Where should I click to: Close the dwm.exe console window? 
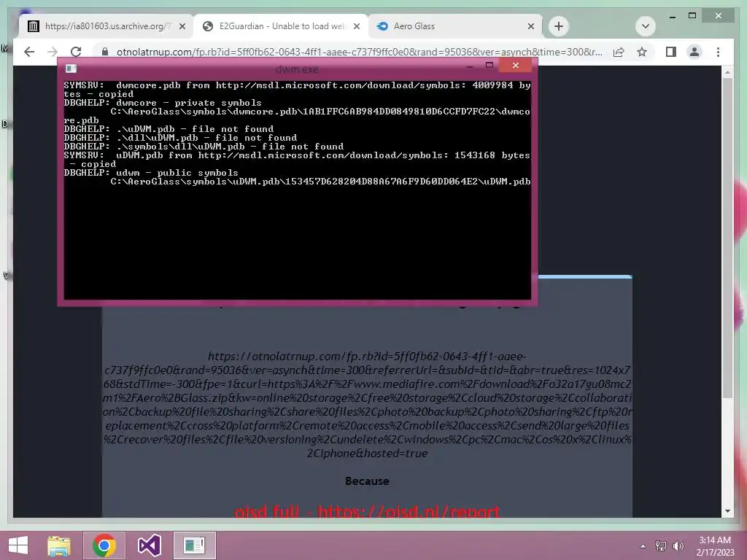tap(516, 65)
